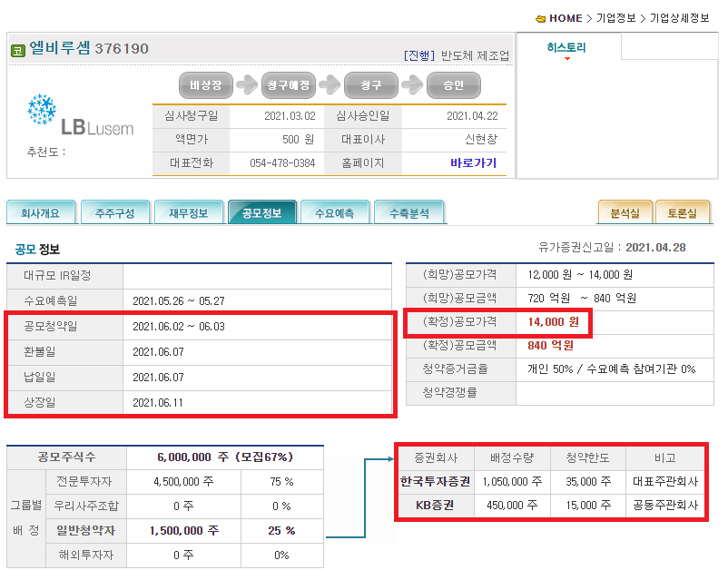The height and width of the screenshot is (570, 728).
Task: Open the 토론실 button
Action: tap(682, 213)
